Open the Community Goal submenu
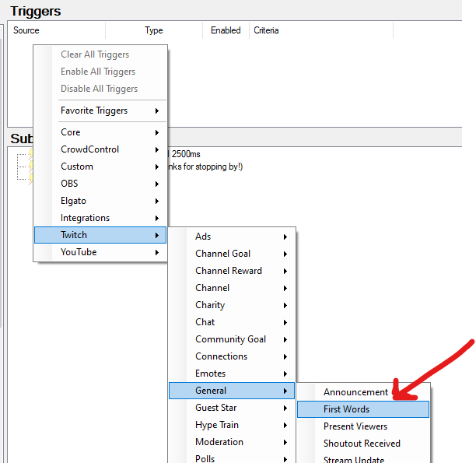The width and height of the screenshot is (476, 463). coord(231,339)
